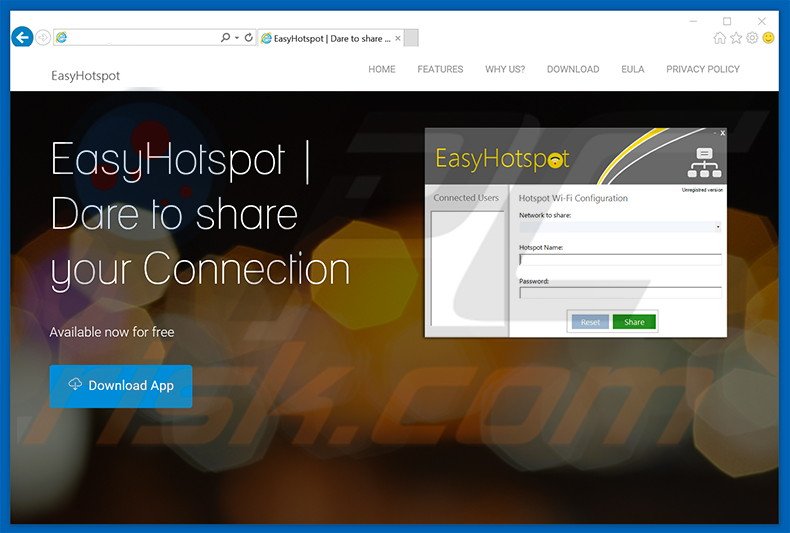Click the 'Hotspot Wi-Fi Configuration' heading

[x=573, y=198]
